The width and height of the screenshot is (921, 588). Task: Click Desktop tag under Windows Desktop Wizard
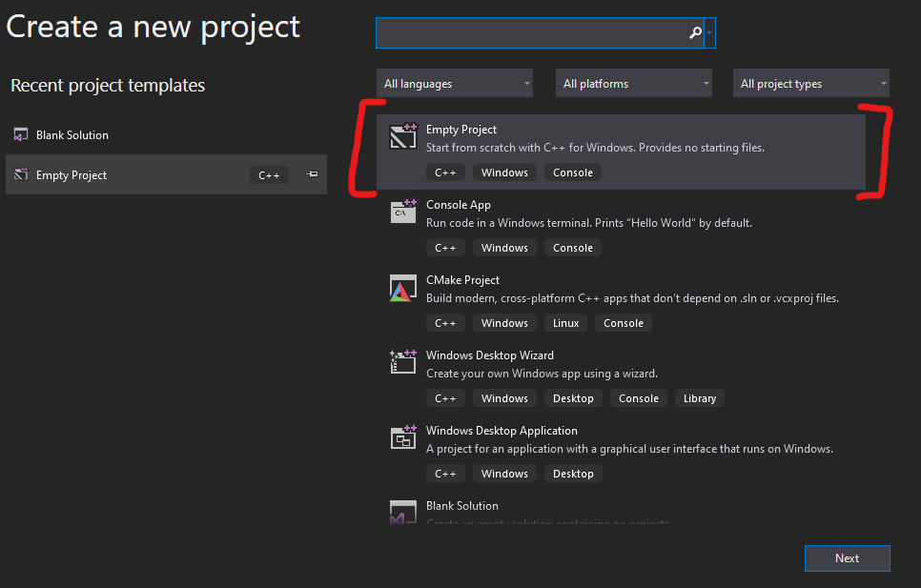(573, 397)
